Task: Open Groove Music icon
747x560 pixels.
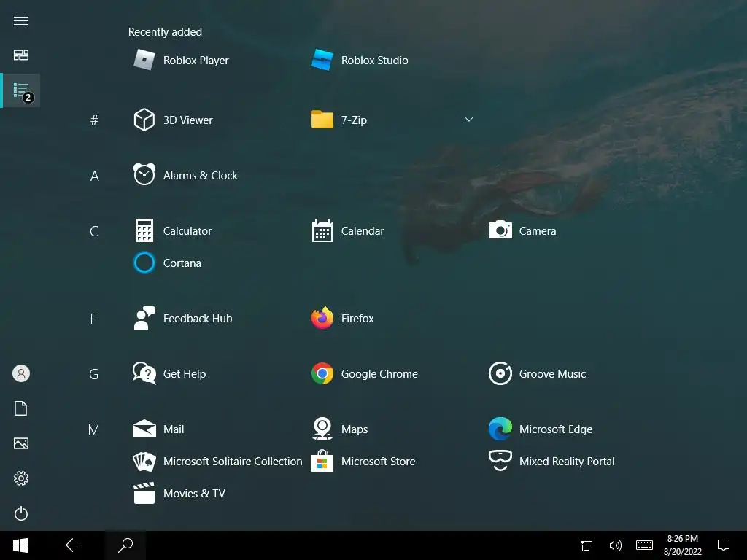Action: (500, 373)
